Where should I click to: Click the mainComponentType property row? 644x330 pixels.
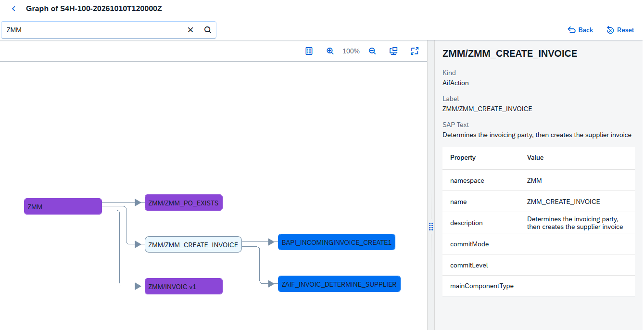click(539, 286)
